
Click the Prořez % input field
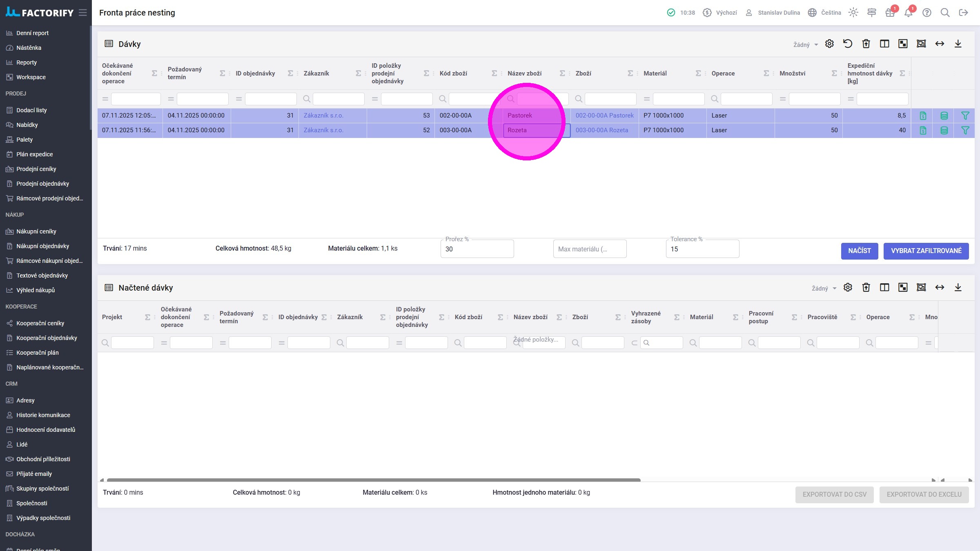(x=477, y=249)
